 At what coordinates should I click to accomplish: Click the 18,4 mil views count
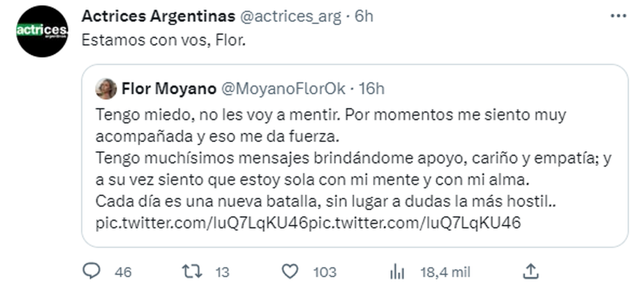pos(445,272)
